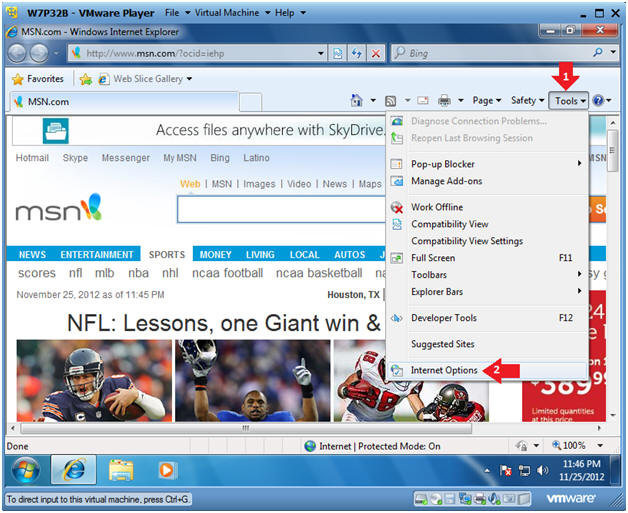628x513 pixels.
Task: Open the Tools menu button
Action: coord(568,101)
